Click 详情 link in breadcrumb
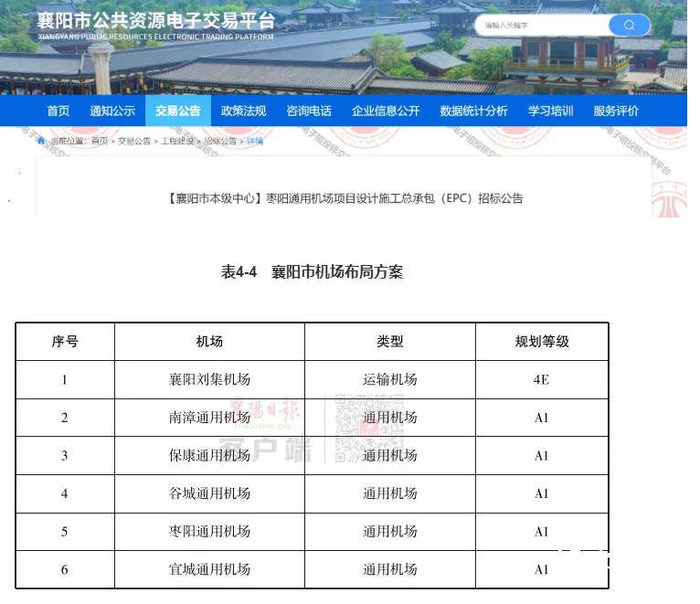The width and height of the screenshot is (700, 604). click(255, 141)
